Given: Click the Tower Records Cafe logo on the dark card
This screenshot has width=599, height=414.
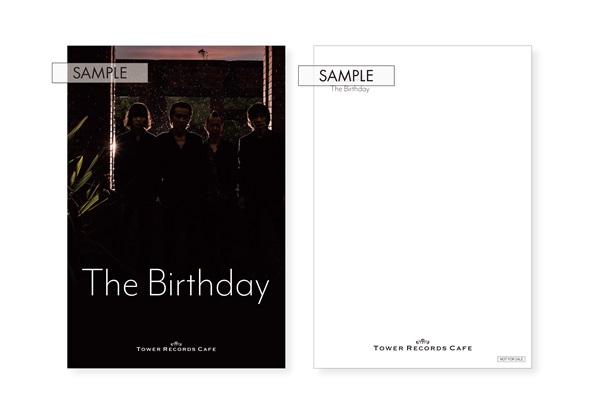Looking at the screenshot, I should [176, 347].
